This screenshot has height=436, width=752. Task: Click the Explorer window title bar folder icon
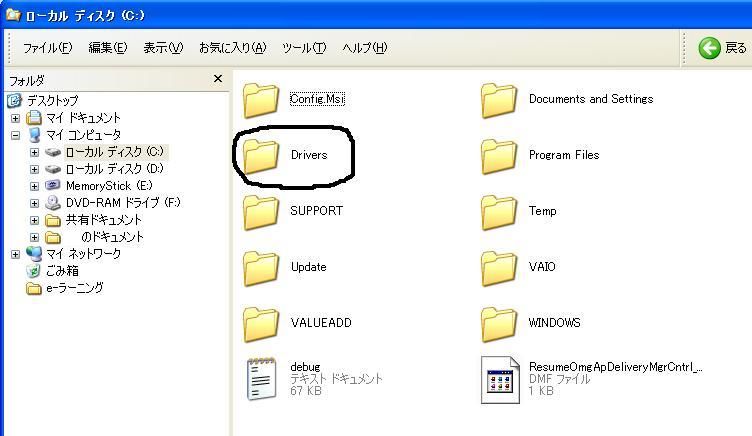[x=13, y=15]
